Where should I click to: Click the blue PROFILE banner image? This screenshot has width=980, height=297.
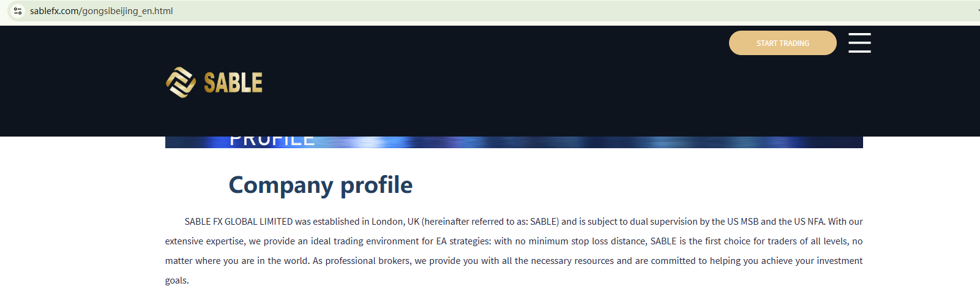pyautogui.click(x=514, y=142)
